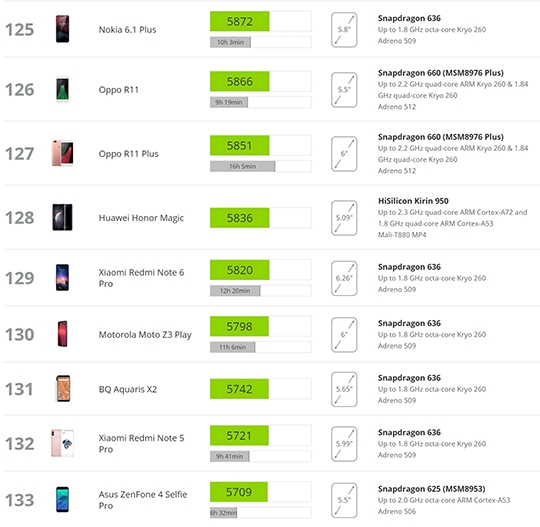540x527 pixels.
Task: Open the Motorola Moto Z3 Play link
Action: coord(145,335)
